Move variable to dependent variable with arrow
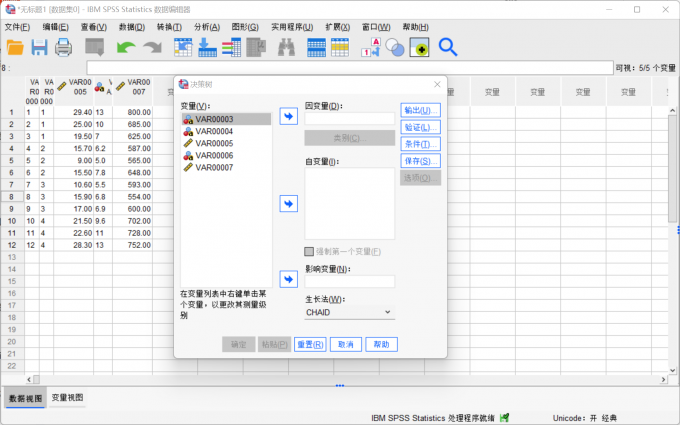 (288, 116)
